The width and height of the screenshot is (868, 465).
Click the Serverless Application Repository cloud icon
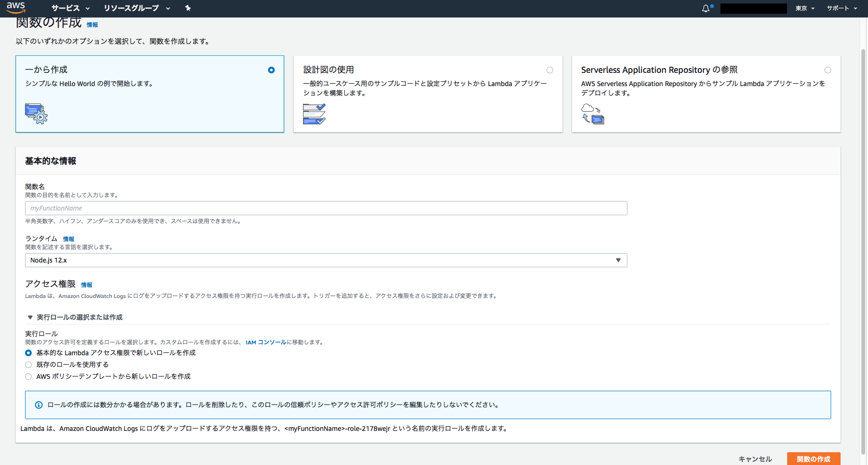[x=593, y=114]
